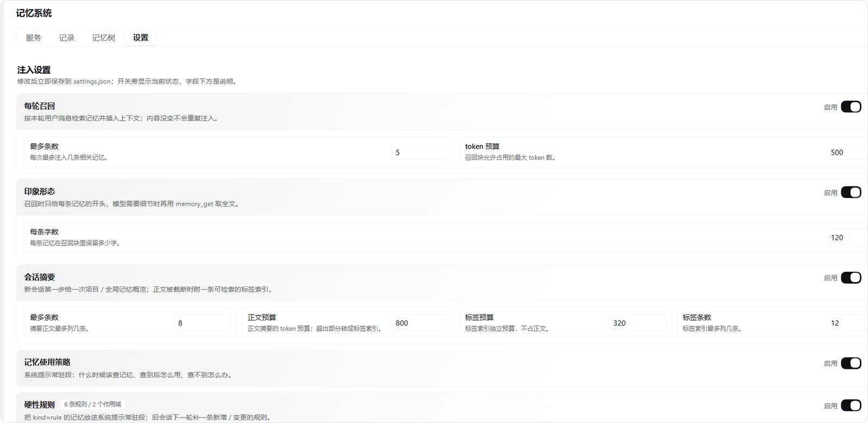868x423 pixels.
Task: Click the 标签条数 label
Action: point(697,317)
